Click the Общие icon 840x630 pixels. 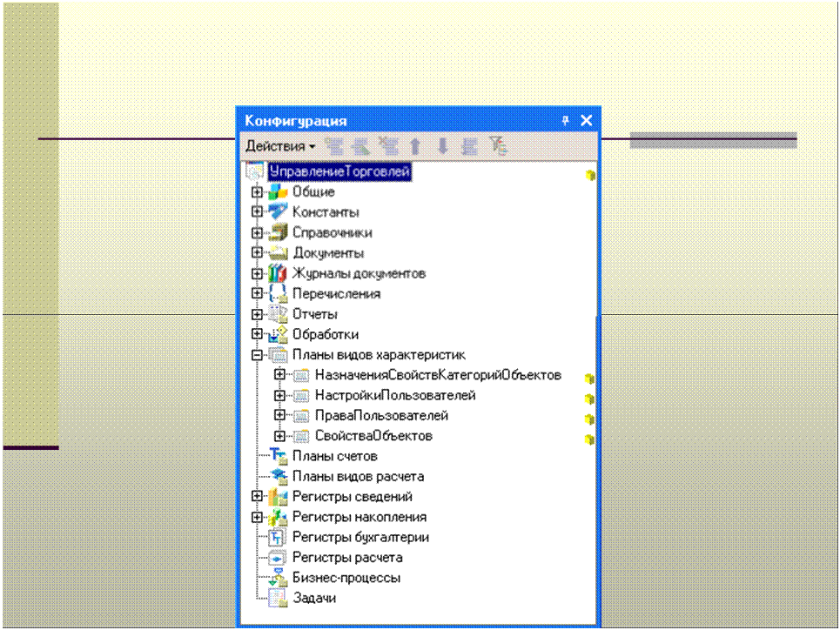coord(278,191)
